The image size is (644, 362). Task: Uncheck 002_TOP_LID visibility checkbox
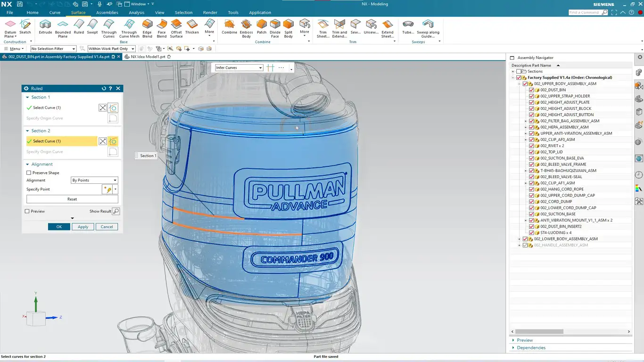point(531,152)
